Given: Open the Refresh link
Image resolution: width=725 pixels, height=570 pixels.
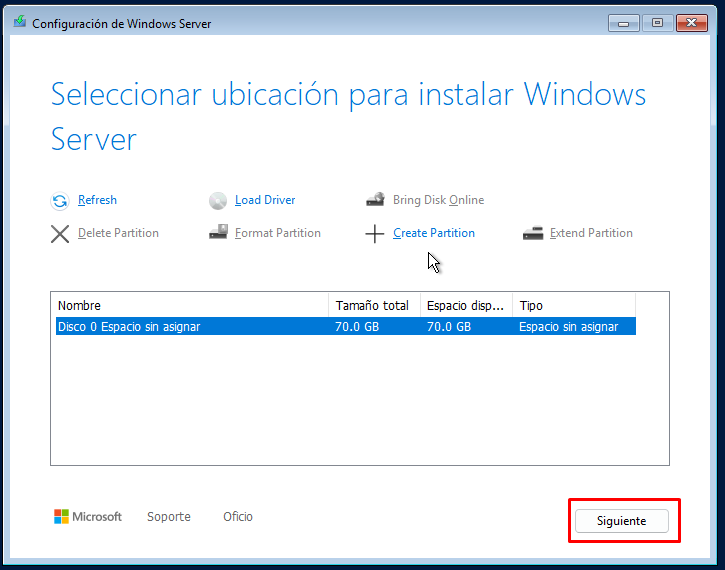Looking at the screenshot, I should [x=97, y=200].
